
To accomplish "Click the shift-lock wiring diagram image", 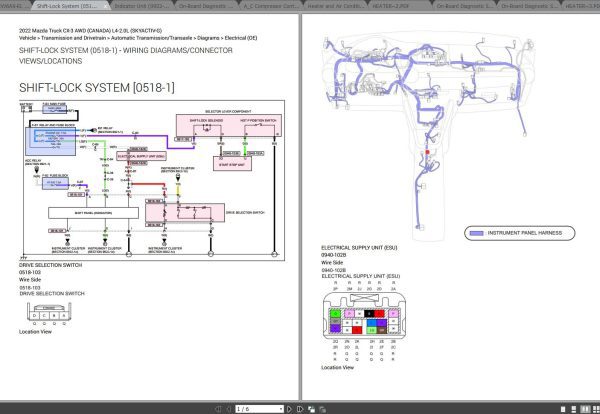I will [x=152, y=181].
